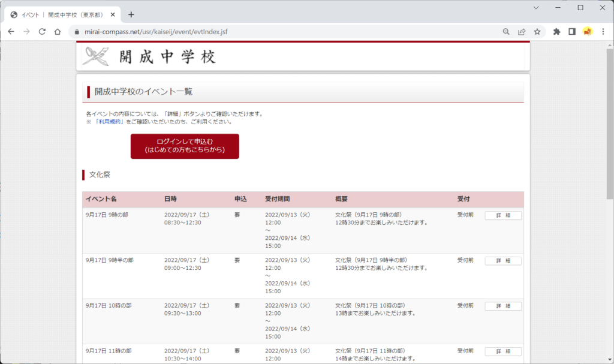Click 文化祭（9月17日 9時の部） summary text
The height and width of the screenshot is (364, 614).
click(x=369, y=215)
